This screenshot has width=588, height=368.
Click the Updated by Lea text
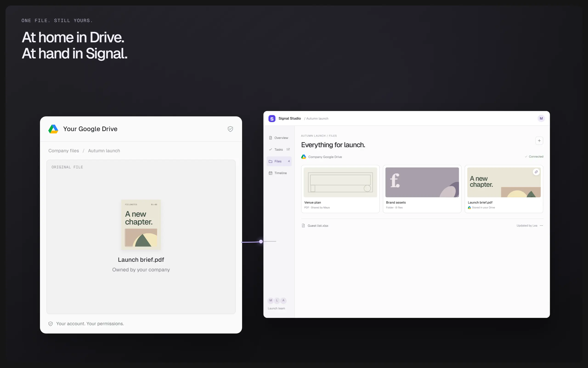[x=527, y=226]
